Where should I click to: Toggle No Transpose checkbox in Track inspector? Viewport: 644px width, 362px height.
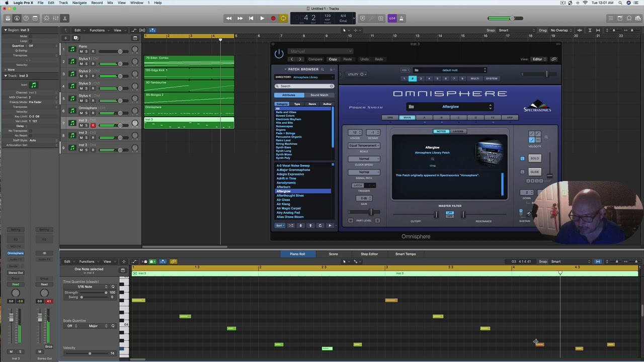pyautogui.click(x=30, y=131)
